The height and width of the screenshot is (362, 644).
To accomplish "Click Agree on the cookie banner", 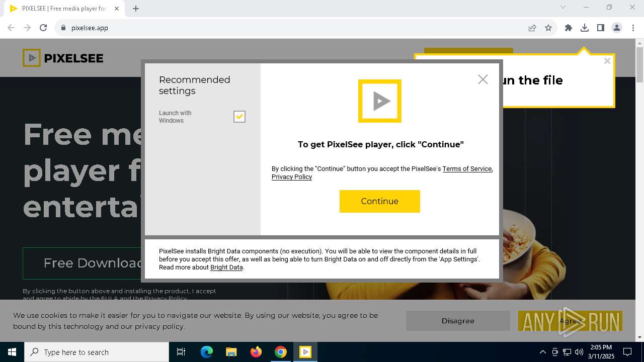I will pos(570,321).
